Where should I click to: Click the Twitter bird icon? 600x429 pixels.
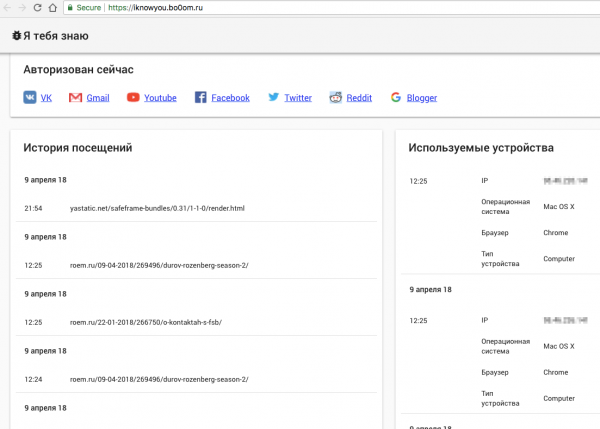pos(274,97)
